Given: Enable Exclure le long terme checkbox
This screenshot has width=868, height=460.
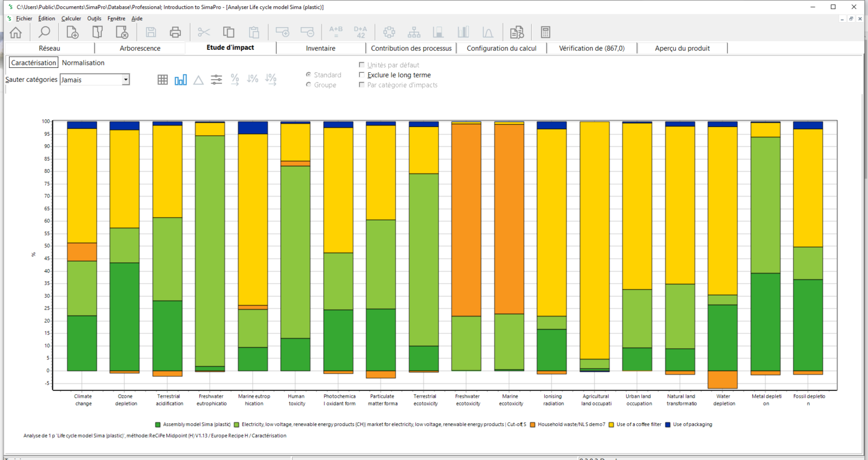Looking at the screenshot, I should (x=362, y=75).
